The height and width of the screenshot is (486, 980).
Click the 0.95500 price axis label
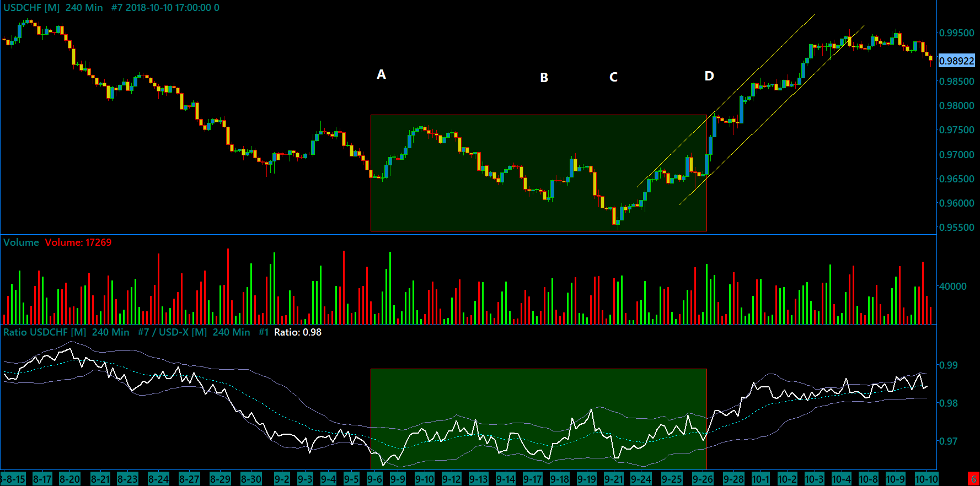click(957, 228)
